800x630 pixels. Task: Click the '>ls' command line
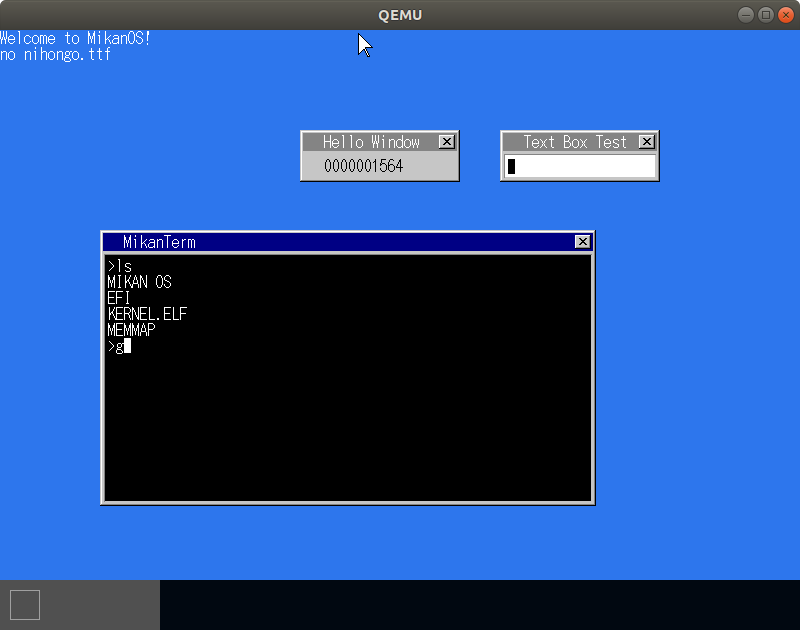[119, 266]
